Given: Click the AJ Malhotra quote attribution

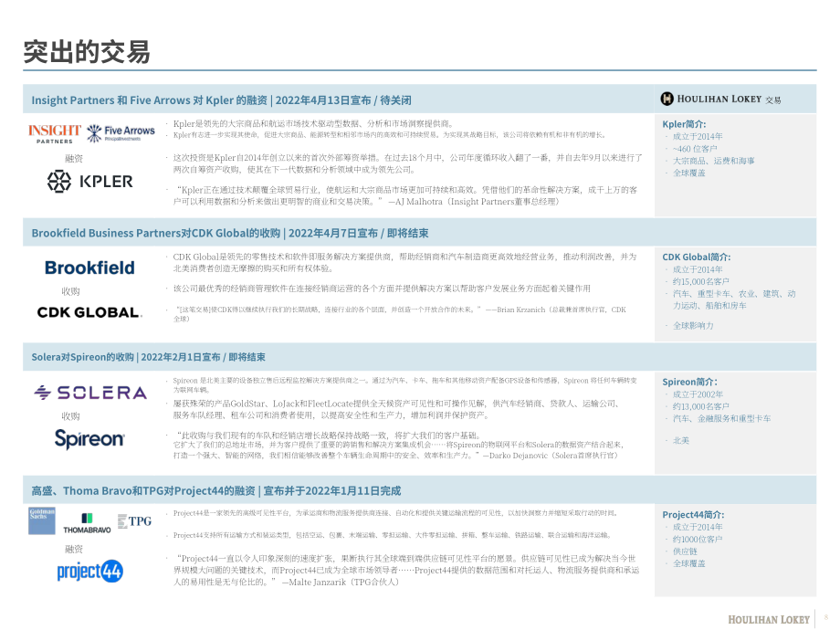Looking at the screenshot, I should tap(474, 202).
